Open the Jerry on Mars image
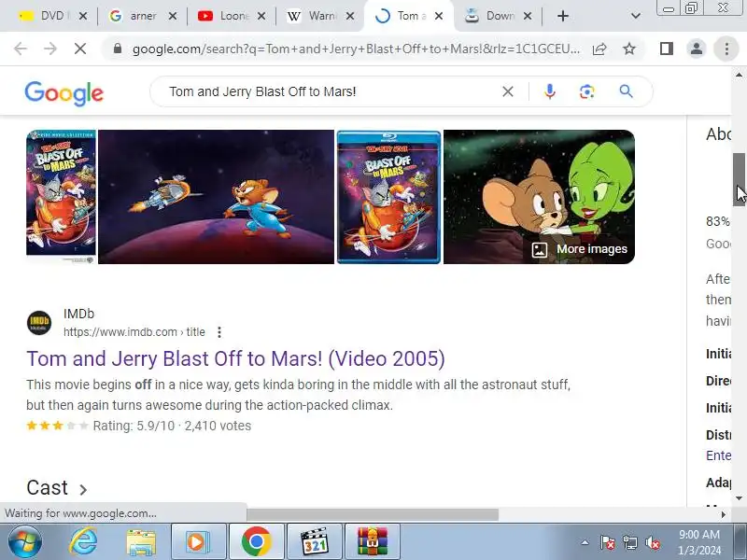 pos(216,197)
